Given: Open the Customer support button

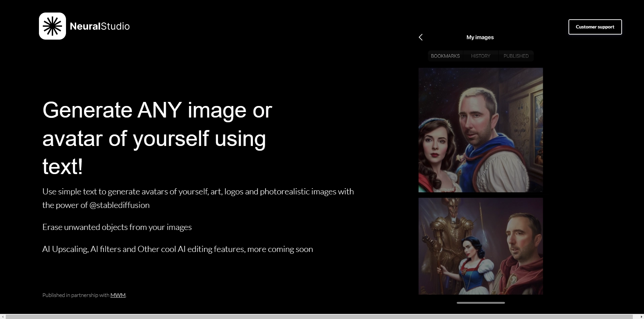Looking at the screenshot, I should coord(595,27).
